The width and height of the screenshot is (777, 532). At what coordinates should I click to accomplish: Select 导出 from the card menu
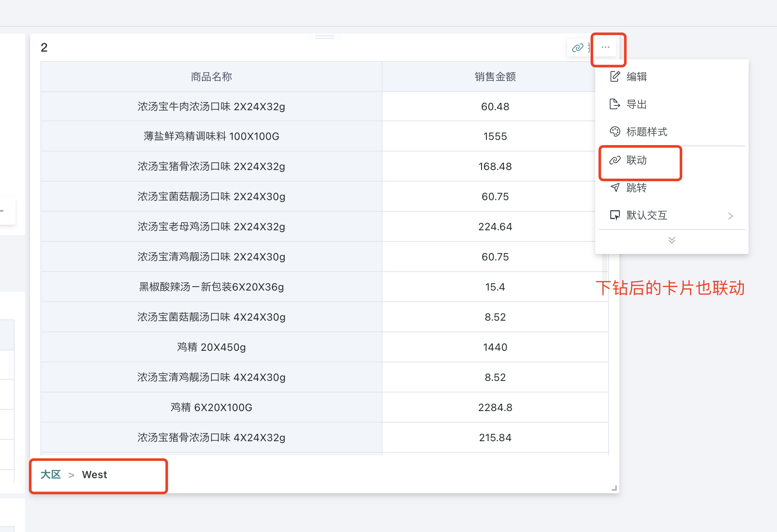click(x=671, y=104)
